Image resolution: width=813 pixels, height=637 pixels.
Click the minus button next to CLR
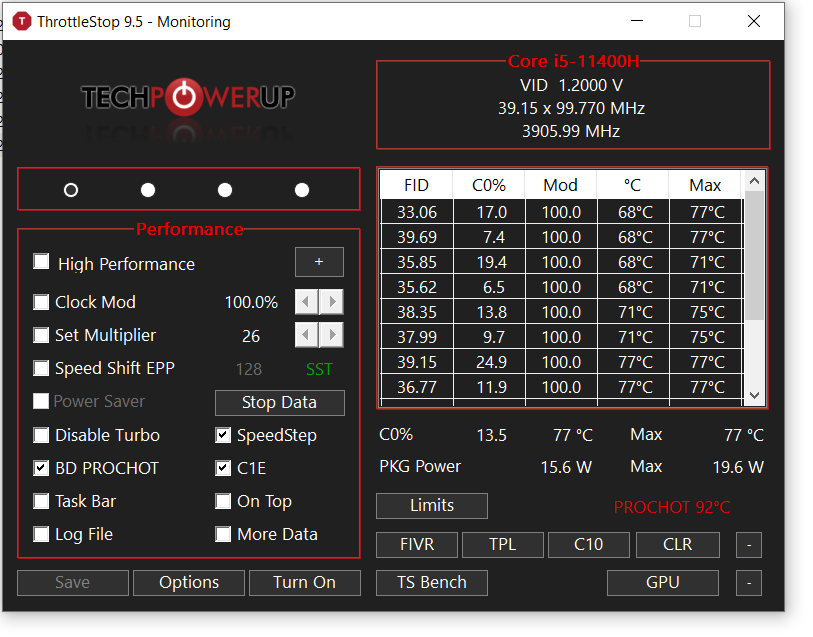(749, 545)
